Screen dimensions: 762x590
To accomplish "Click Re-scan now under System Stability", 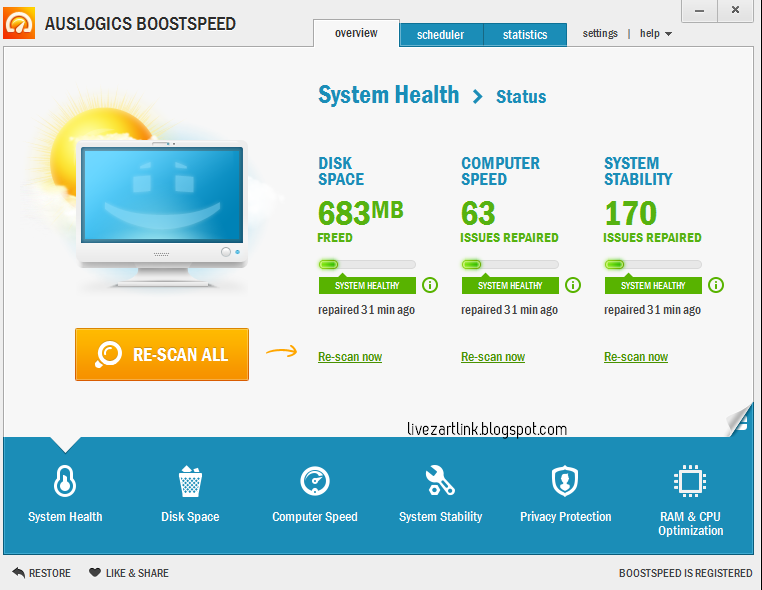I will tap(636, 357).
